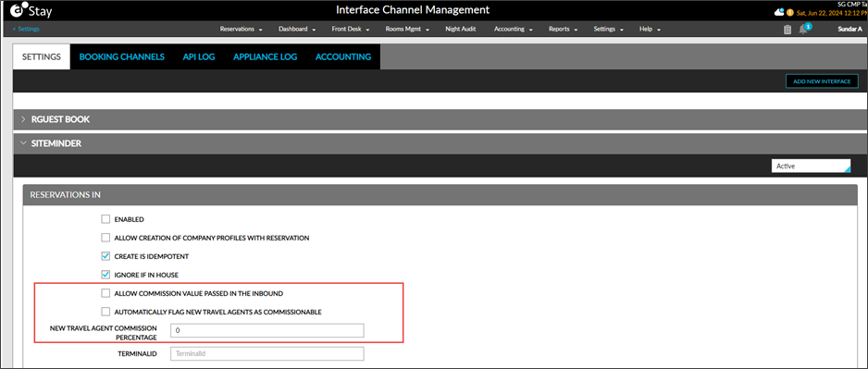Open the Help menu
The image size is (868, 369).
pos(650,30)
